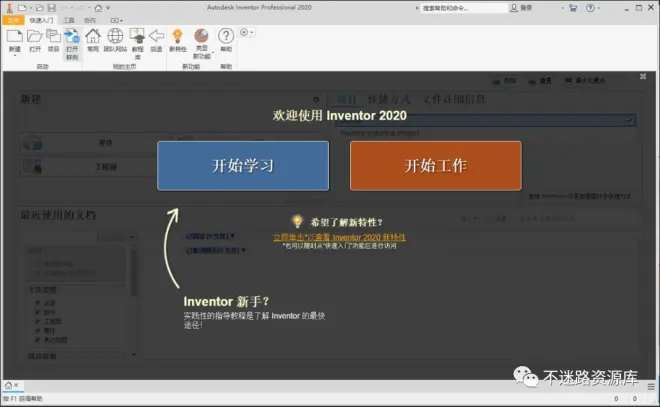
Task: Click the first button in home page header
Action: (505, 80)
